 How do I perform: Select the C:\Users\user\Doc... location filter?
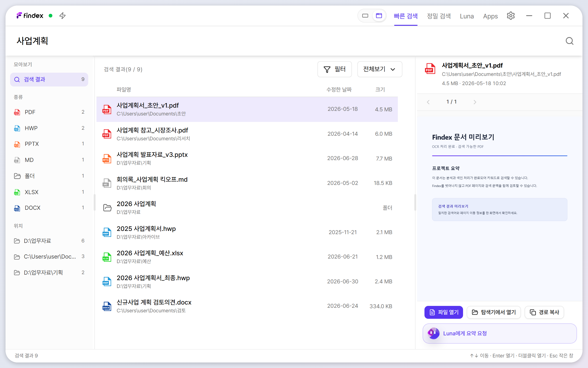tap(49, 256)
